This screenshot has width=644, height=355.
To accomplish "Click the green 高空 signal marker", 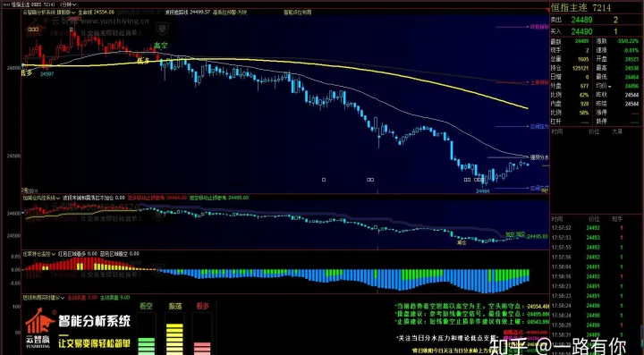I will [x=161, y=46].
